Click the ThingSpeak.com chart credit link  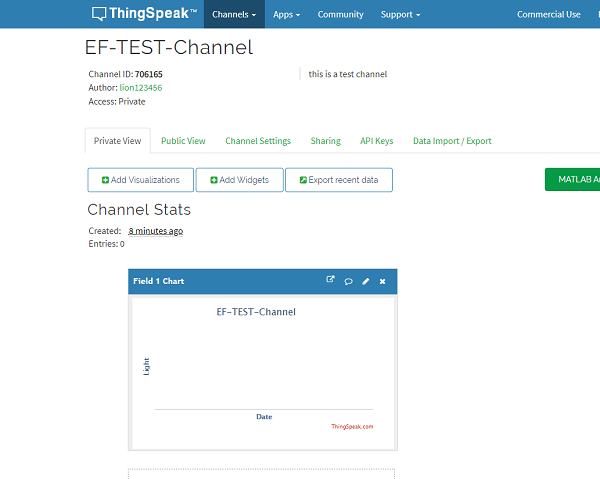tap(352, 426)
